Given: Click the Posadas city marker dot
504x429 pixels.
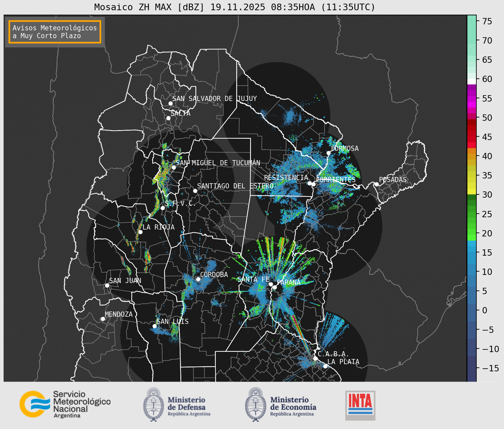Looking at the screenshot, I should [377, 184].
